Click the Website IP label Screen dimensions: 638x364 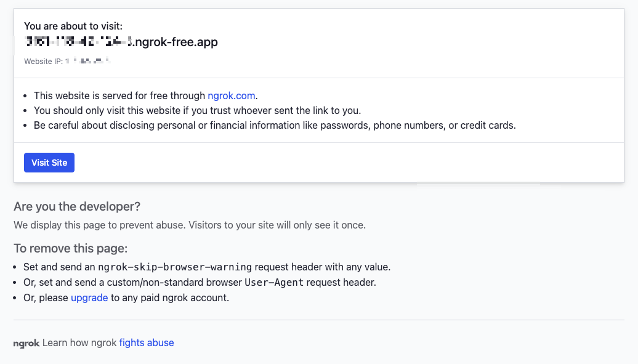pos(43,62)
